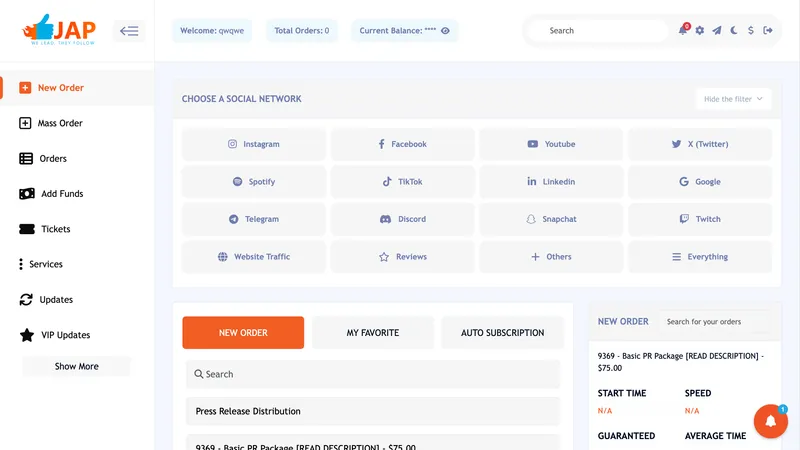800x450 pixels.
Task: Filter by Youtube network
Action: (551, 144)
